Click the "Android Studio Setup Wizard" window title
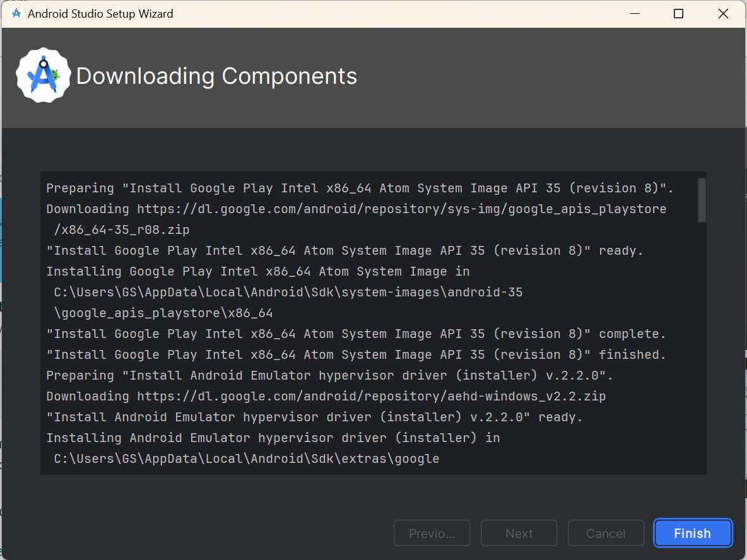The image size is (747, 560). pyautogui.click(x=100, y=13)
